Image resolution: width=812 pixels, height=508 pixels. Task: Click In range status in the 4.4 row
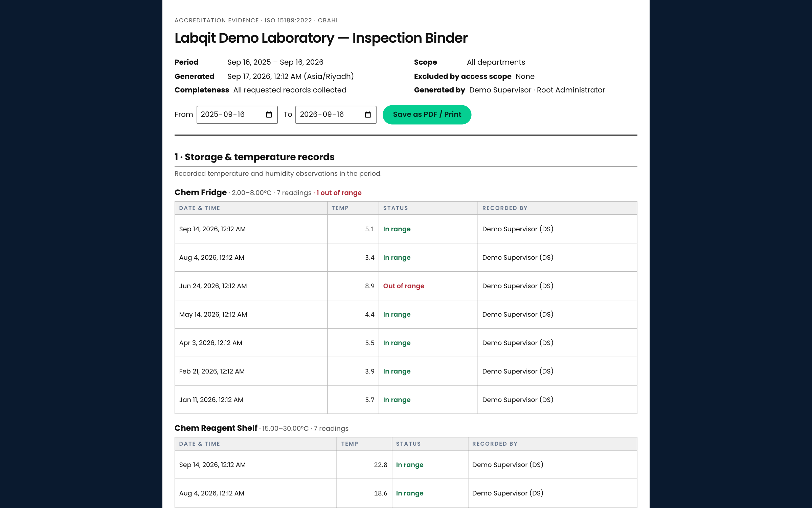tap(397, 314)
